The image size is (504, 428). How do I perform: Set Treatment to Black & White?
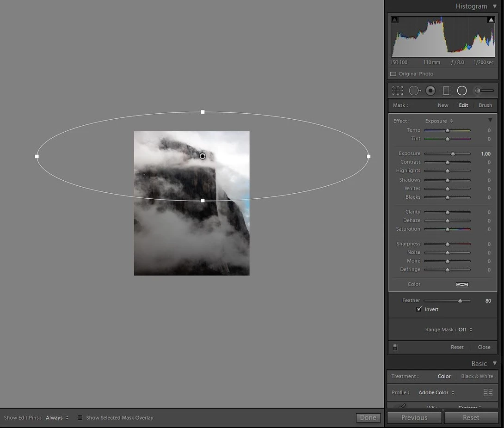tap(477, 376)
